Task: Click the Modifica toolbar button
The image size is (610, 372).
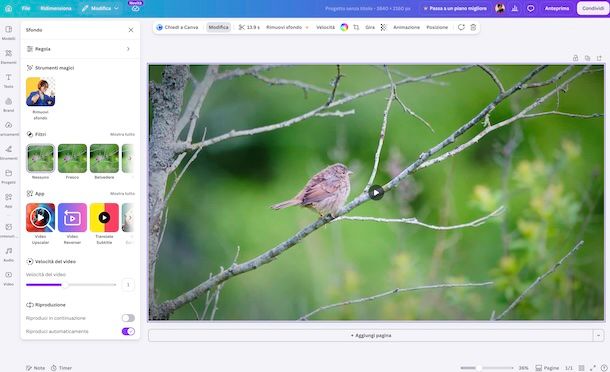Action: click(x=218, y=27)
